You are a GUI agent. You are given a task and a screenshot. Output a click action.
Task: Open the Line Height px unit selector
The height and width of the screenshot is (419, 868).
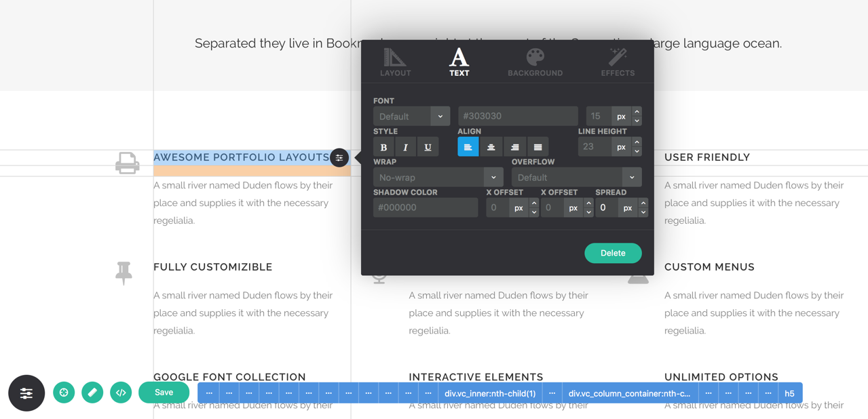click(x=621, y=146)
